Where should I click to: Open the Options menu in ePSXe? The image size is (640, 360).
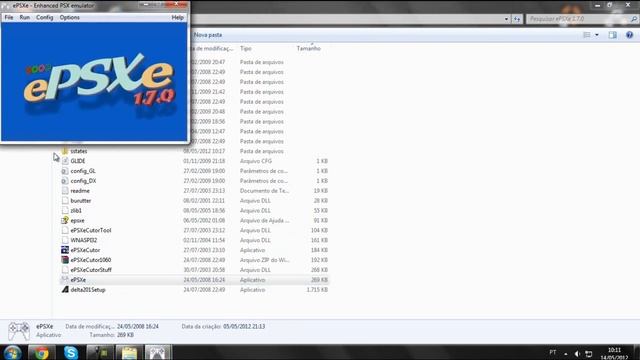coord(69,18)
